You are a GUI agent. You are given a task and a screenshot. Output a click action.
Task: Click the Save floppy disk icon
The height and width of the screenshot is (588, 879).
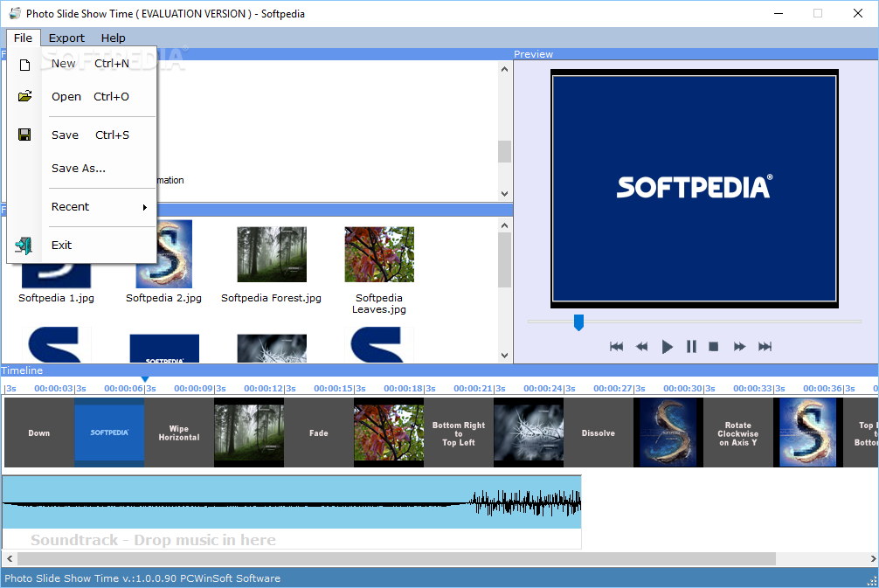pyautogui.click(x=24, y=135)
